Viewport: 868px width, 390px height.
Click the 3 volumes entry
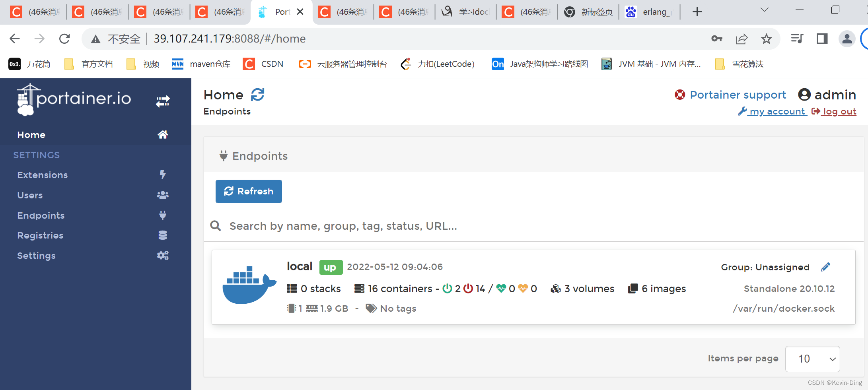tap(582, 289)
